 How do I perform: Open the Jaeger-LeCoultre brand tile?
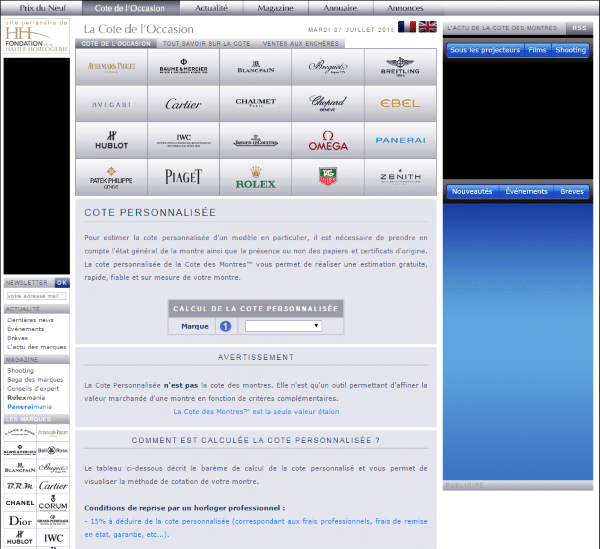[256, 140]
